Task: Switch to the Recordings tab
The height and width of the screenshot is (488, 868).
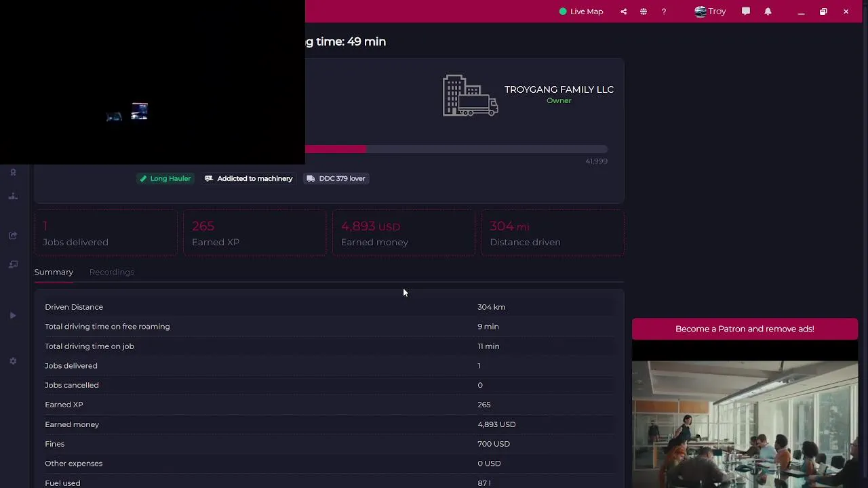Action: coord(111,272)
